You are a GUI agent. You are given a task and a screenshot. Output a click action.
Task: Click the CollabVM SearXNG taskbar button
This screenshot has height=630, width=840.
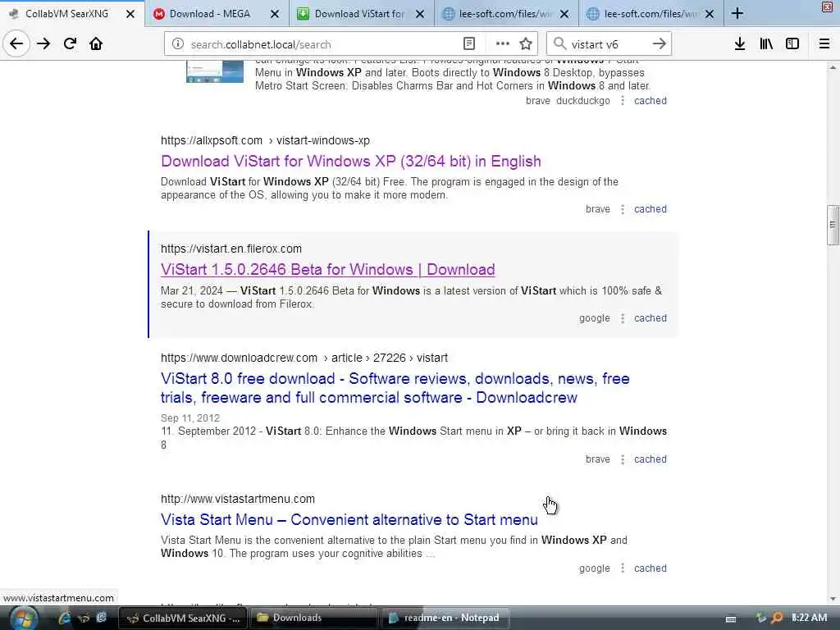[x=183, y=618]
